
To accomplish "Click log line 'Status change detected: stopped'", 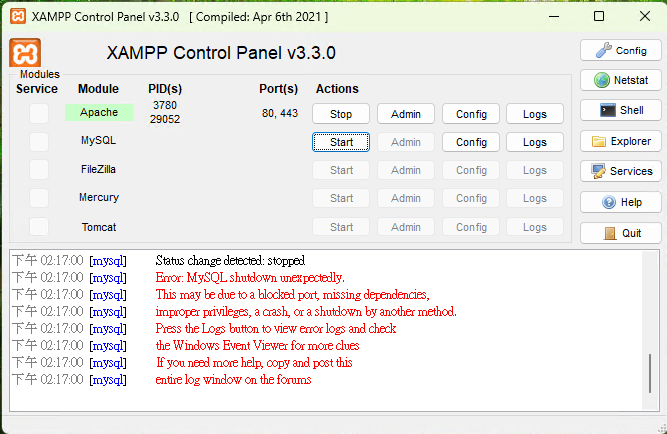I will click(x=230, y=260).
